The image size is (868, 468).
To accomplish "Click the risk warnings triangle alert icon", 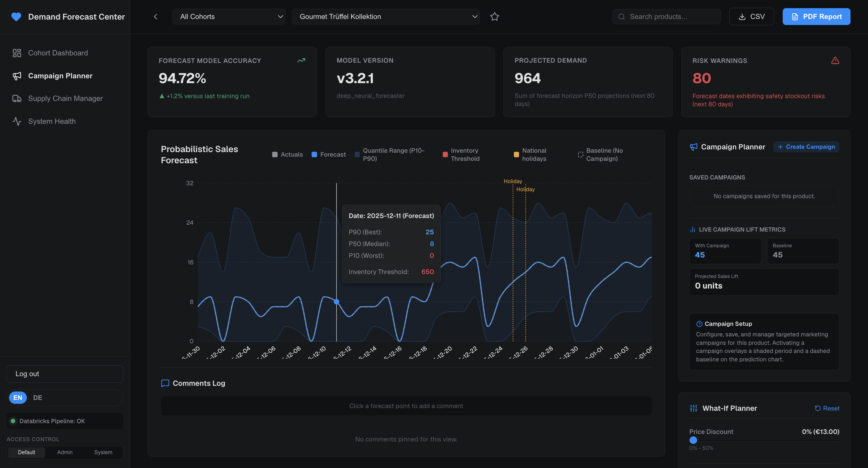I will [835, 61].
